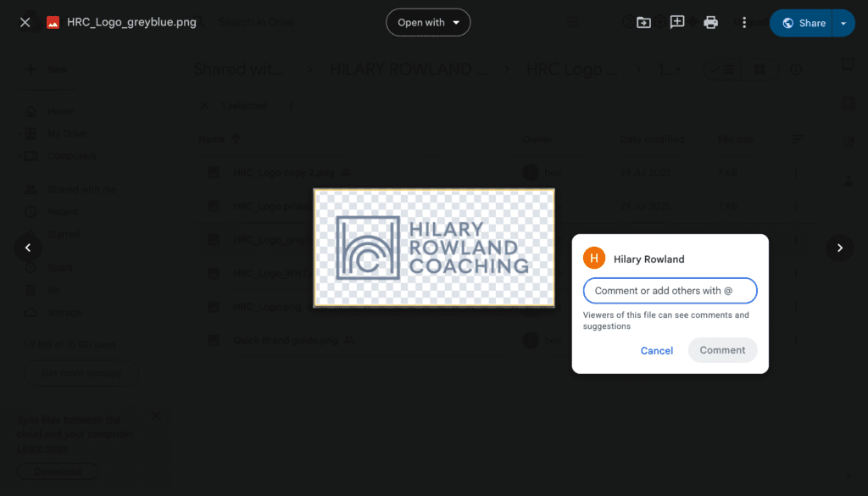868x496 pixels.
Task: Focus the 'Comment or add others with @' field
Action: [670, 291]
